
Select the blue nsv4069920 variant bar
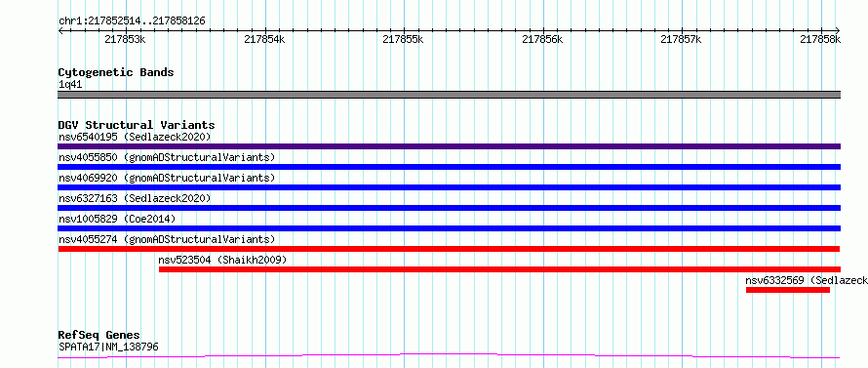pyautogui.click(x=449, y=187)
